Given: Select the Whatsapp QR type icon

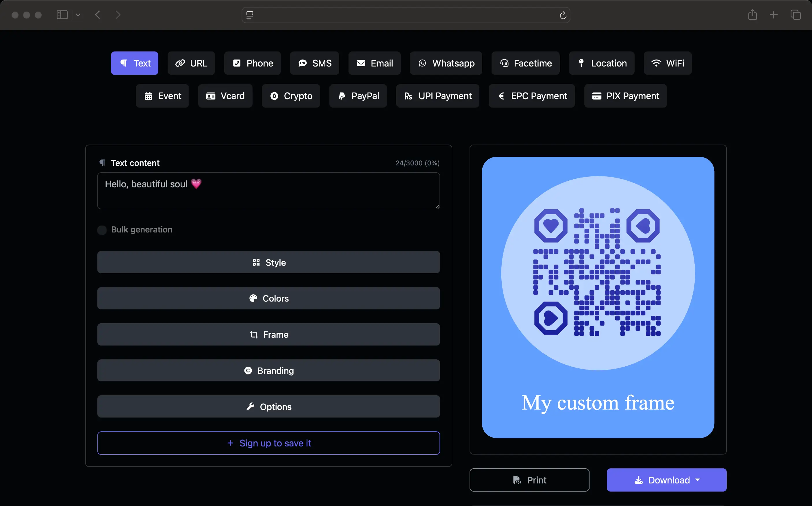Looking at the screenshot, I should tap(422, 63).
